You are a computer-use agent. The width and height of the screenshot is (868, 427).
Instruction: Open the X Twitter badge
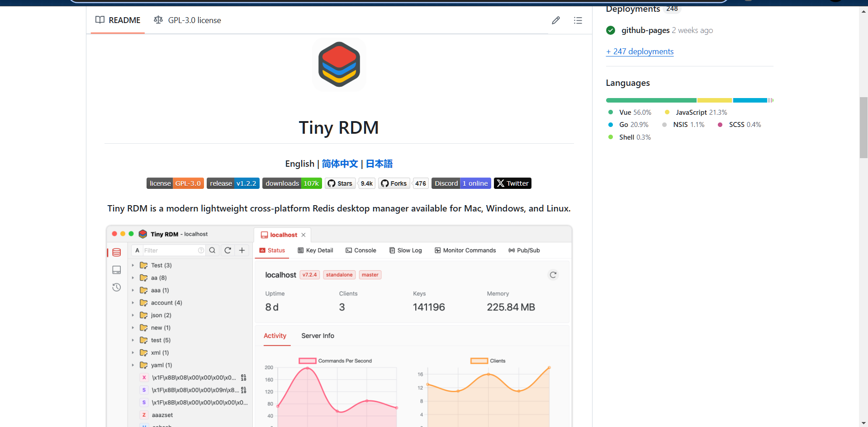512,183
